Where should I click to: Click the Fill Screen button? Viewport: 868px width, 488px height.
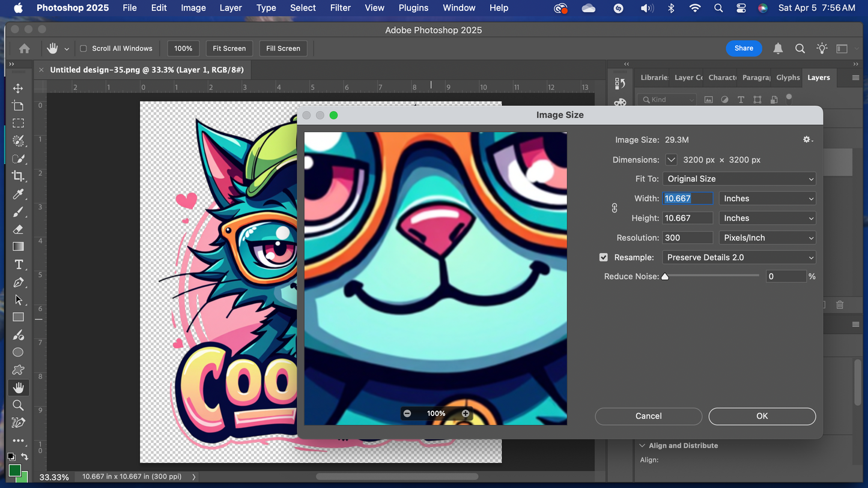tap(283, 49)
